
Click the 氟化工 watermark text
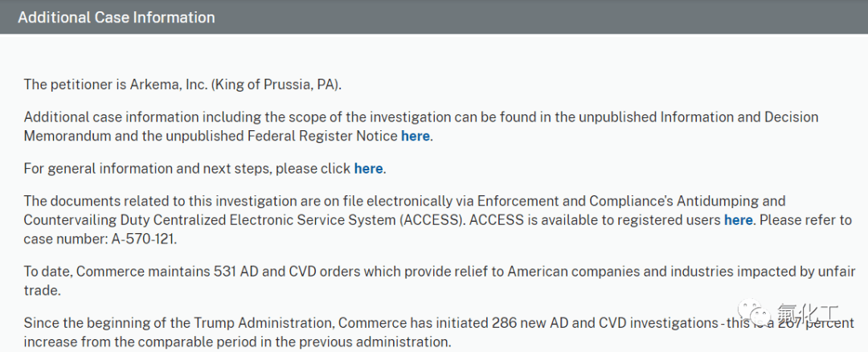coord(809,313)
